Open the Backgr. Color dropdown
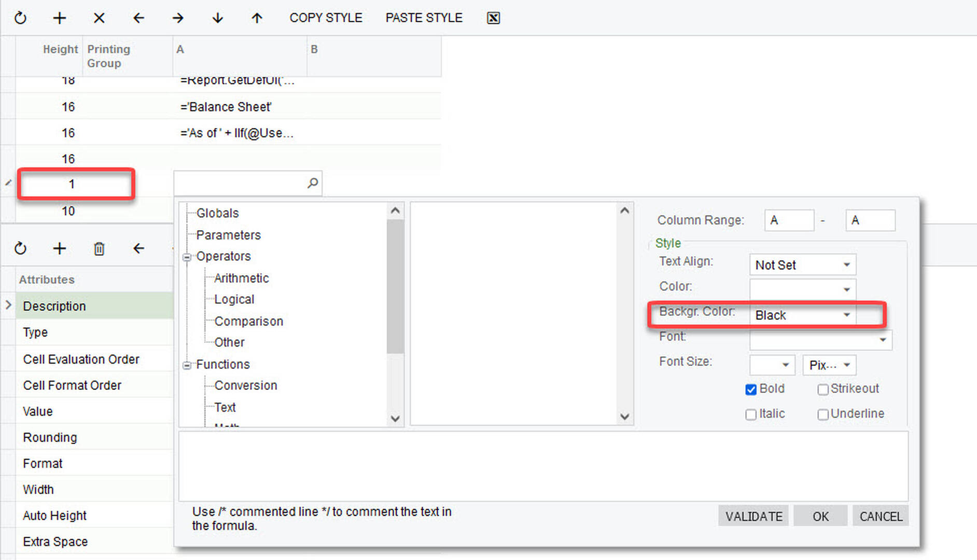 [846, 315]
